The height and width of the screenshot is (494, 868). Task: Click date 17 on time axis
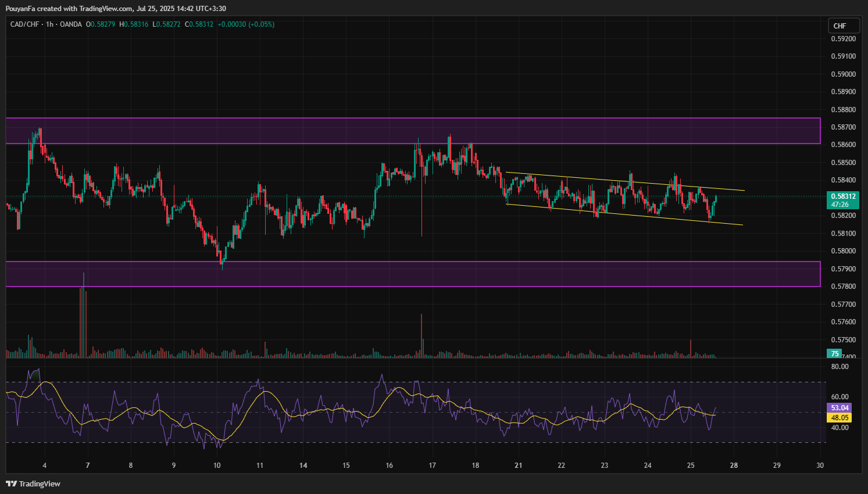[432, 466]
